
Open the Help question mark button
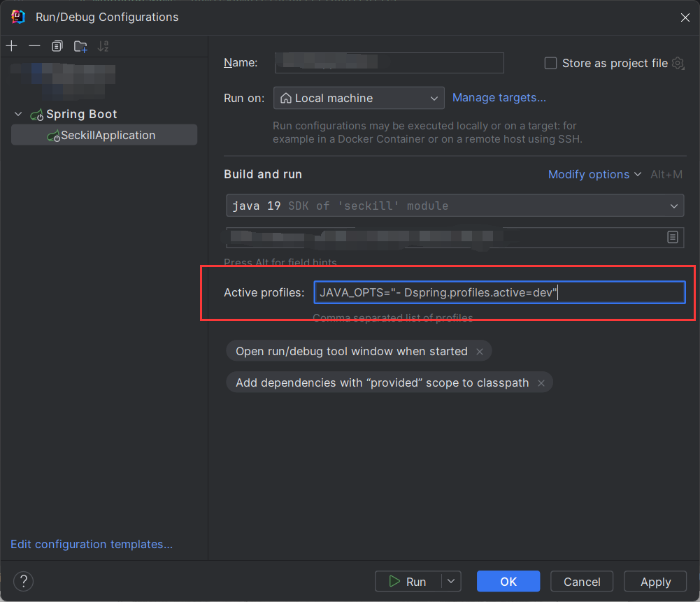pos(24,581)
